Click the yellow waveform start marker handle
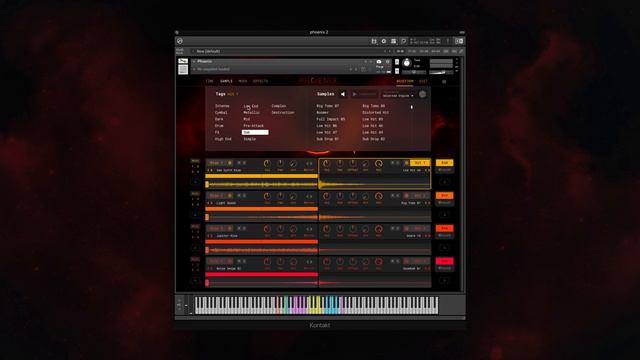The height and width of the screenshot is (360, 640). coord(207,184)
